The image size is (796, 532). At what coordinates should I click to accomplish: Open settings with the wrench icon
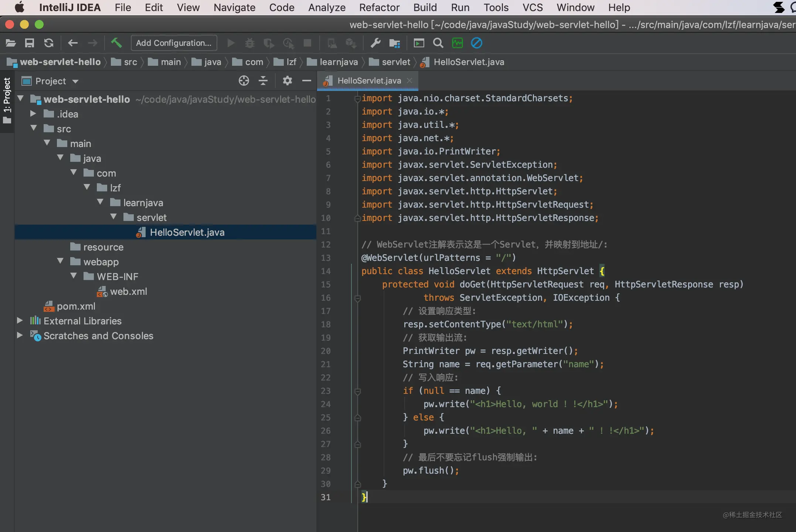click(x=375, y=43)
